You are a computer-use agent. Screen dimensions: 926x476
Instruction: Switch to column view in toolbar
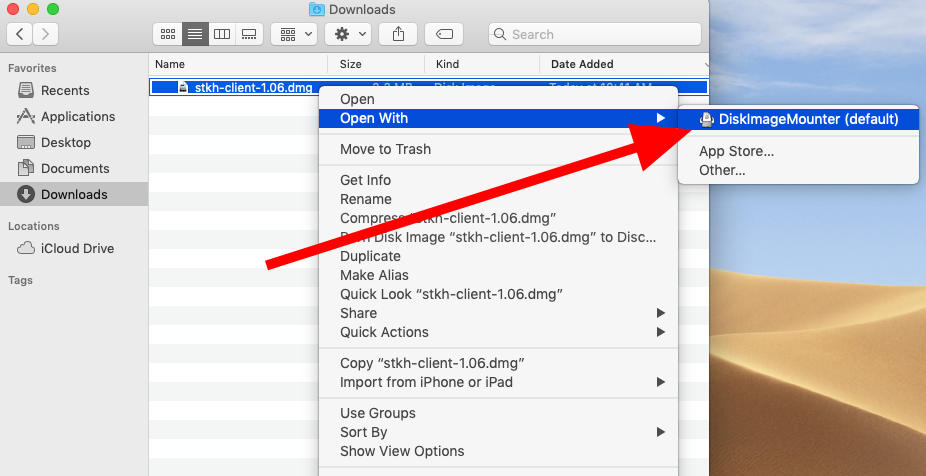click(x=222, y=34)
